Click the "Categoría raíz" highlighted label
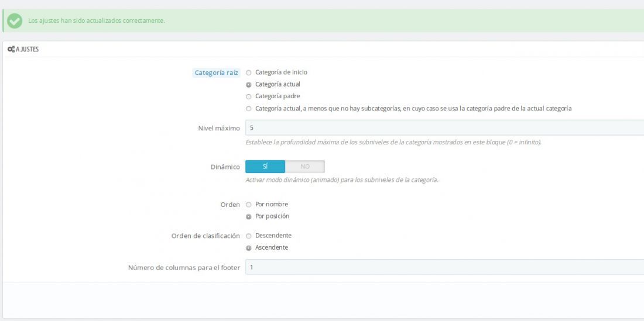This screenshot has width=644, height=321. pyautogui.click(x=217, y=73)
